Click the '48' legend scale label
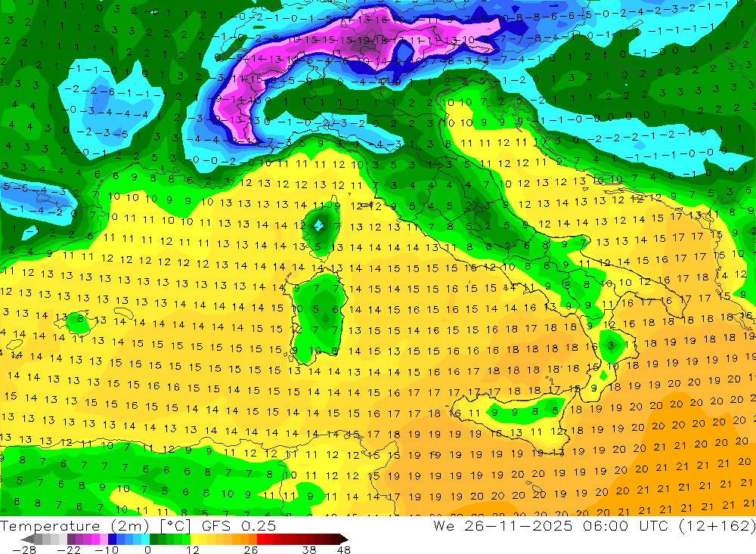The height and width of the screenshot is (554, 756). click(344, 549)
